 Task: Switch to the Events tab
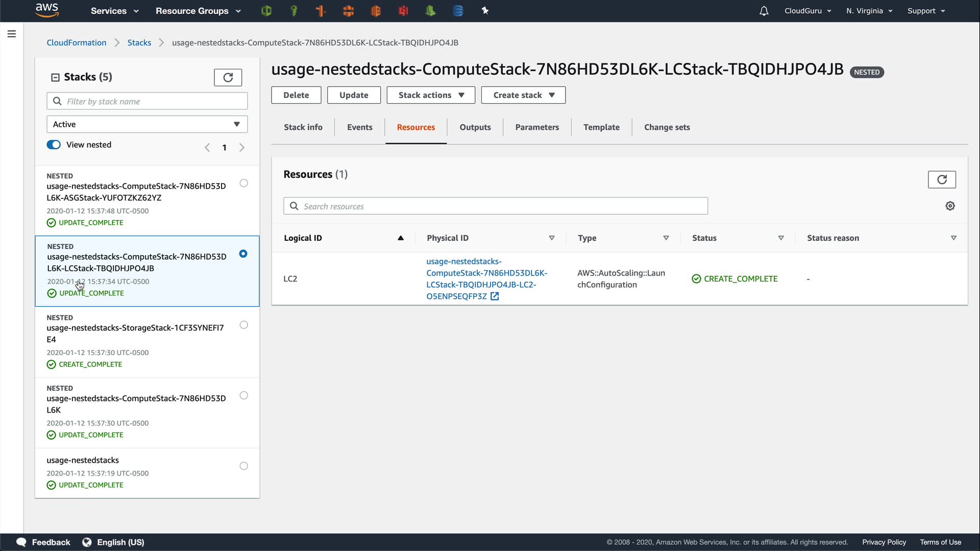tap(359, 128)
